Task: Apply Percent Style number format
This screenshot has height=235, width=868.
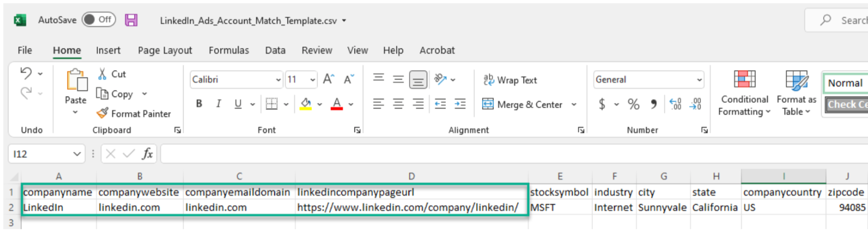Action: coord(633,104)
